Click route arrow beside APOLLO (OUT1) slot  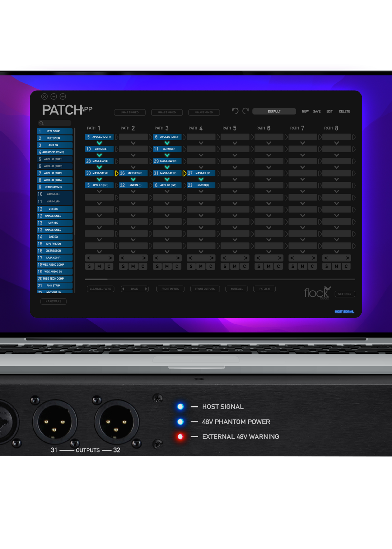point(116,137)
